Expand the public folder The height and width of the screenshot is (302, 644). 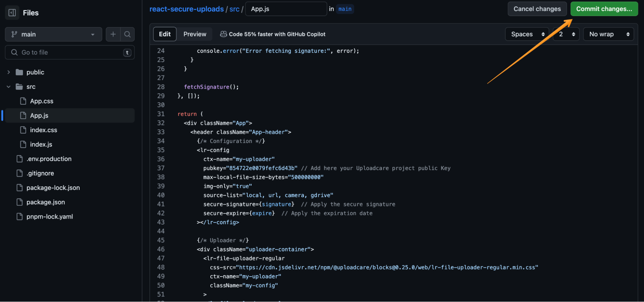(x=8, y=72)
